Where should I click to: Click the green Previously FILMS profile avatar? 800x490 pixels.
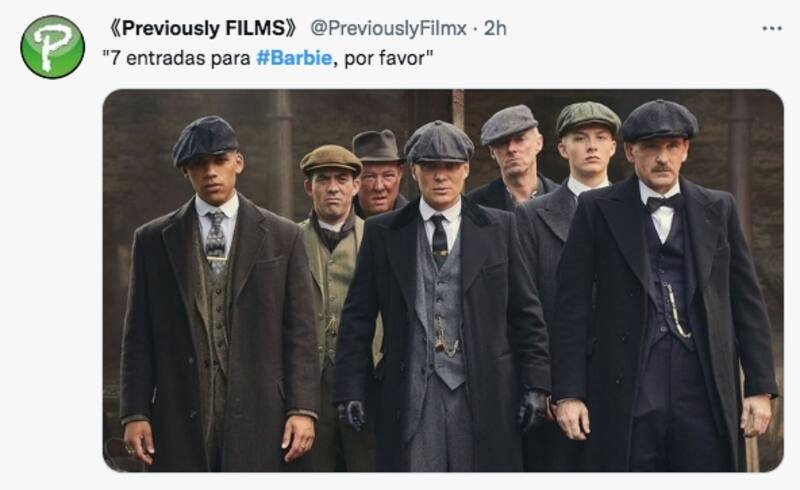[52, 47]
